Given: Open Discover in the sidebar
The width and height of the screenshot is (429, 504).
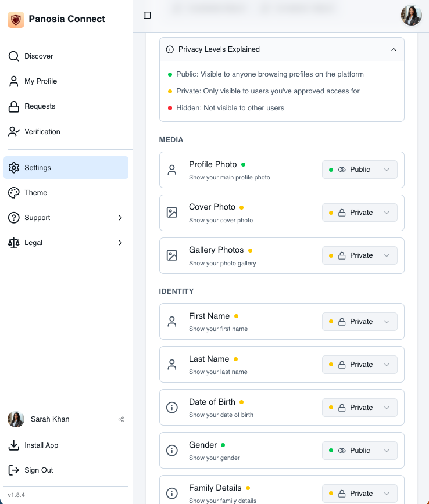Looking at the screenshot, I should pos(66,56).
